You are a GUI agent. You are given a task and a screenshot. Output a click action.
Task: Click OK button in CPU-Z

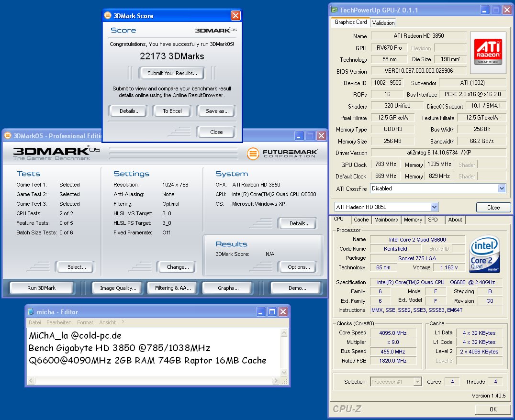(x=493, y=409)
